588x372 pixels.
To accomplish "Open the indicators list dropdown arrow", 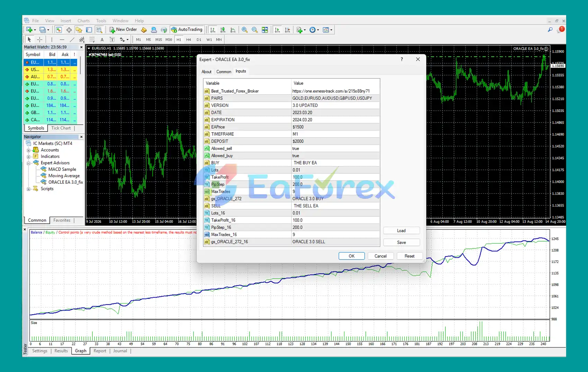I will coord(305,30).
